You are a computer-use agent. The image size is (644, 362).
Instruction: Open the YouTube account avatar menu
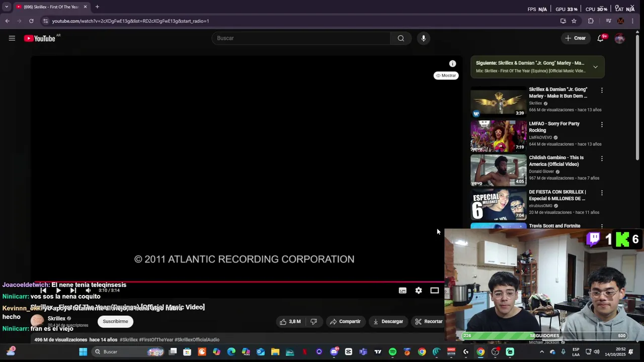pyautogui.click(x=619, y=38)
